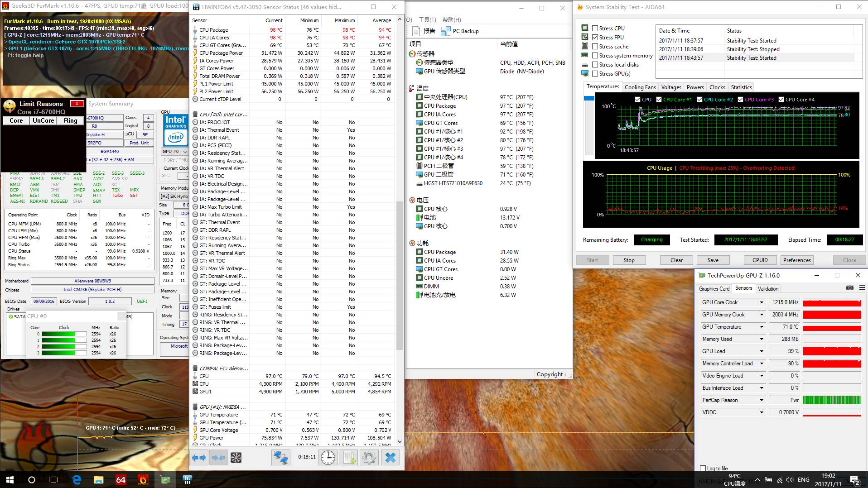
Task: Click the HWiNFO network monitors icon
Action: [x=280, y=458]
